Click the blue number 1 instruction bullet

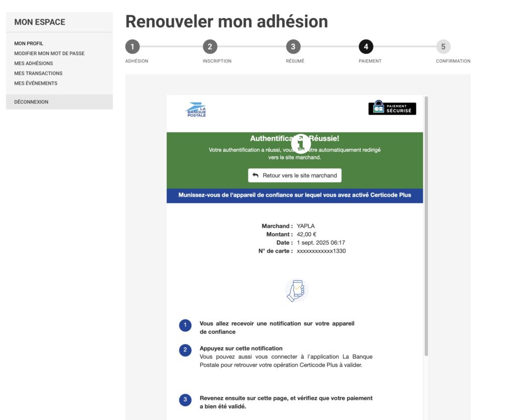click(185, 326)
